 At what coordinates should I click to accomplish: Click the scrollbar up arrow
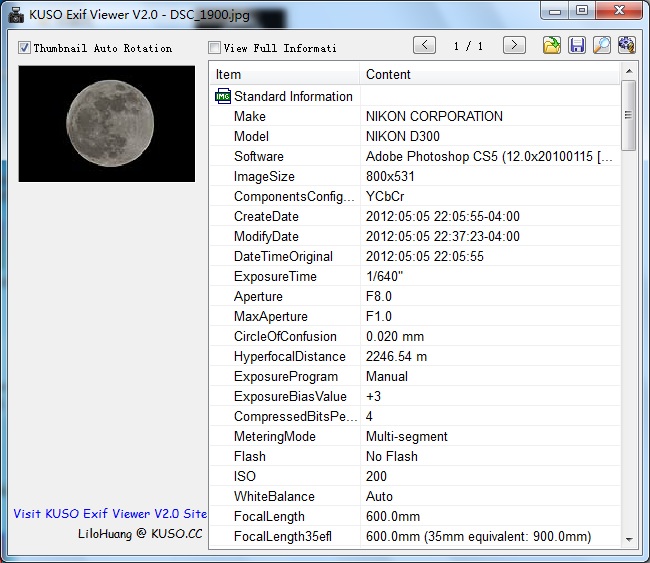[x=628, y=72]
